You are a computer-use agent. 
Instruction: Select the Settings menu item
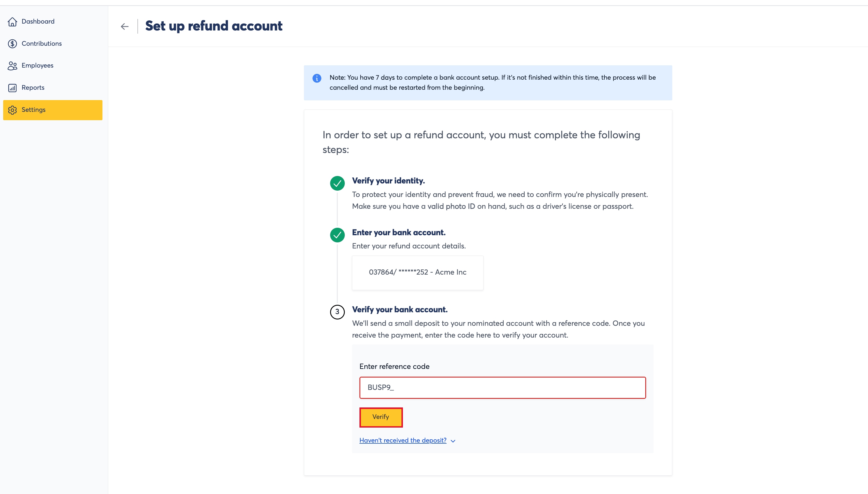point(53,110)
